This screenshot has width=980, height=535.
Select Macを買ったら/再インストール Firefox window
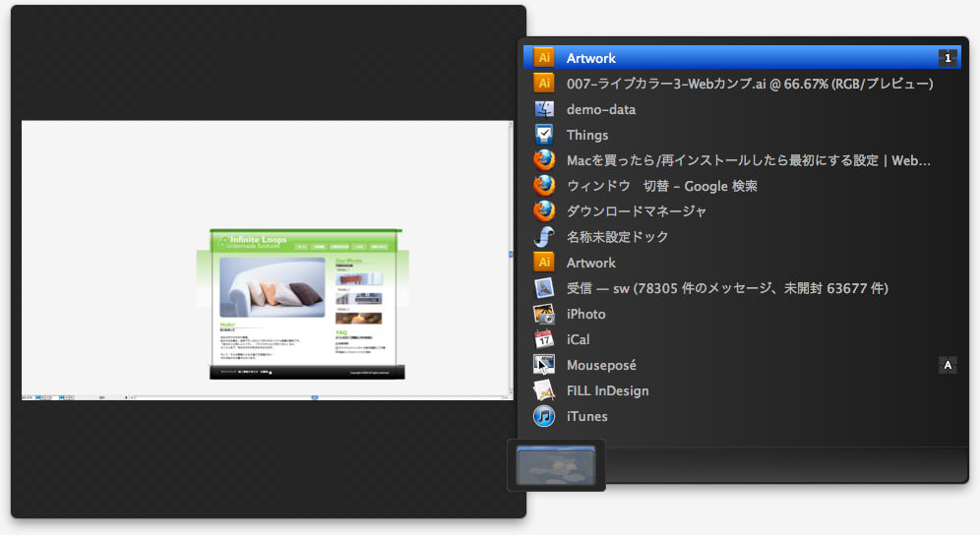pos(742,160)
